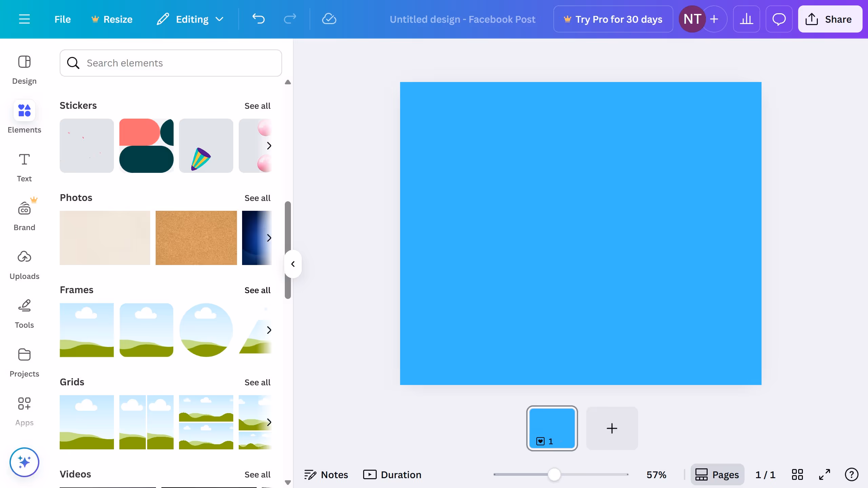The height and width of the screenshot is (488, 868).
Task: Click See all next to Photos
Action: [x=257, y=198]
